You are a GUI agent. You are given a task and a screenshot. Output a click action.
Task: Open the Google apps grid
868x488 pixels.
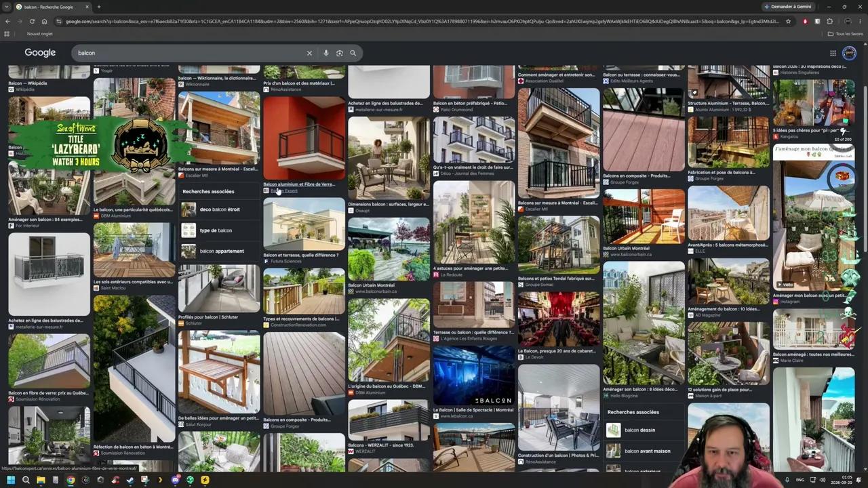click(833, 53)
